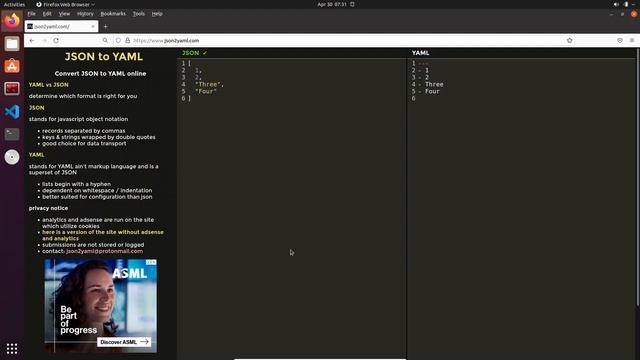Open the View menu
Image resolution: width=640 pixels, height=360 pixels.
64,14
